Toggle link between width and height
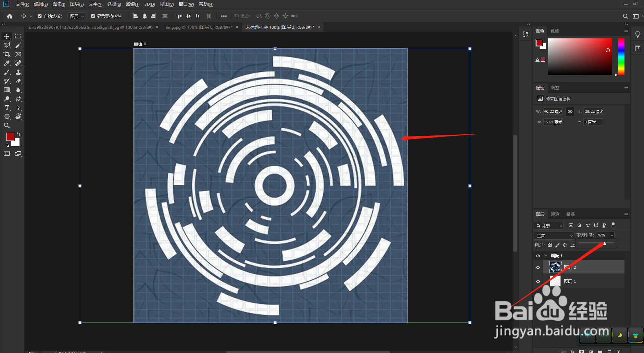Viewport: 644px width, 353px height. 570,111
